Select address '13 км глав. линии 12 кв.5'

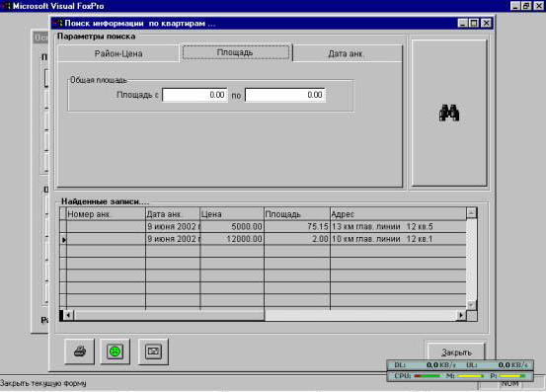[x=398, y=227]
